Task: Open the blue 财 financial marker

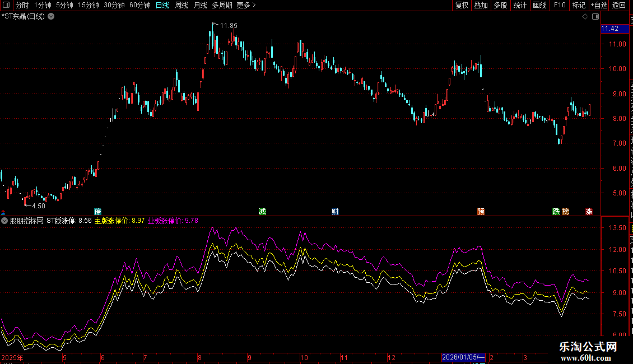Action: click(335, 212)
